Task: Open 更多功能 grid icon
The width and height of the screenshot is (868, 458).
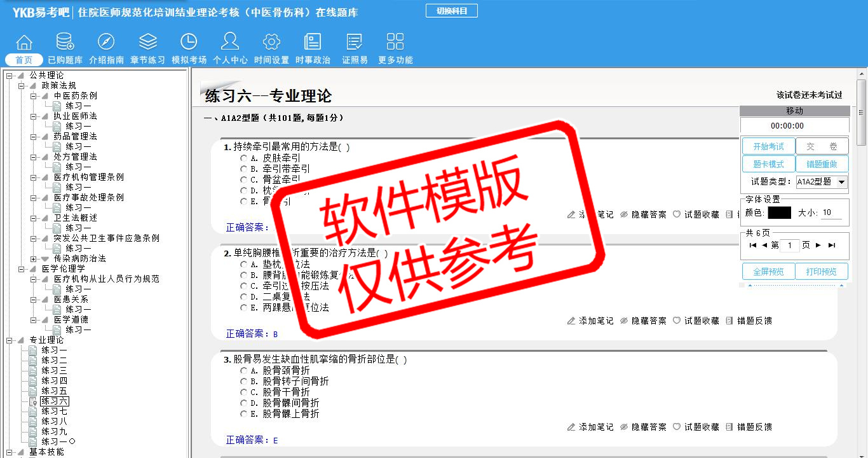Action: [x=395, y=43]
